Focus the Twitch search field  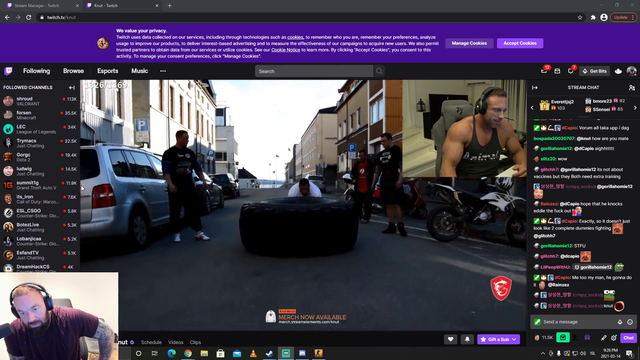pos(314,71)
